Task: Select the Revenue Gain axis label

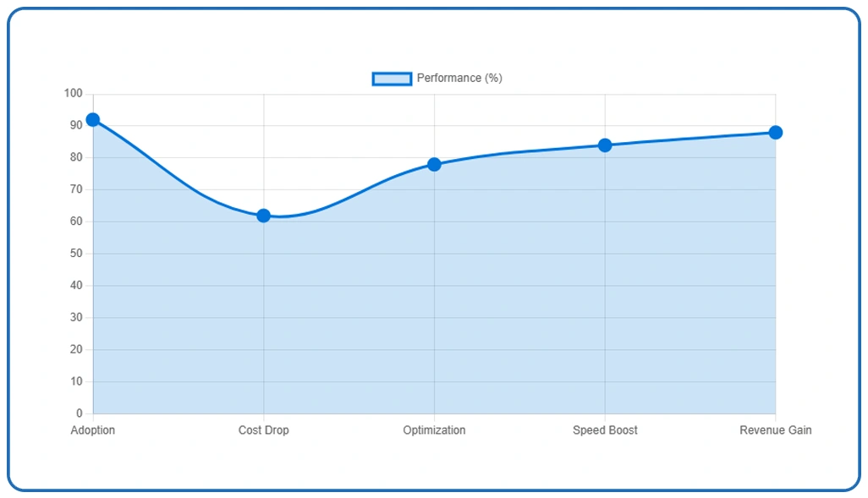Action: (x=775, y=430)
